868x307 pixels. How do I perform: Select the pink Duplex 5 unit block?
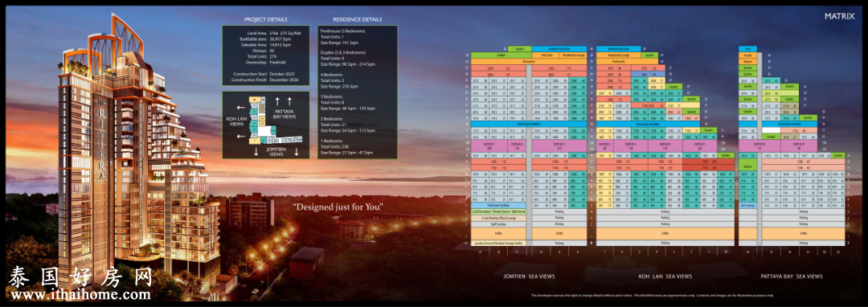(559, 146)
